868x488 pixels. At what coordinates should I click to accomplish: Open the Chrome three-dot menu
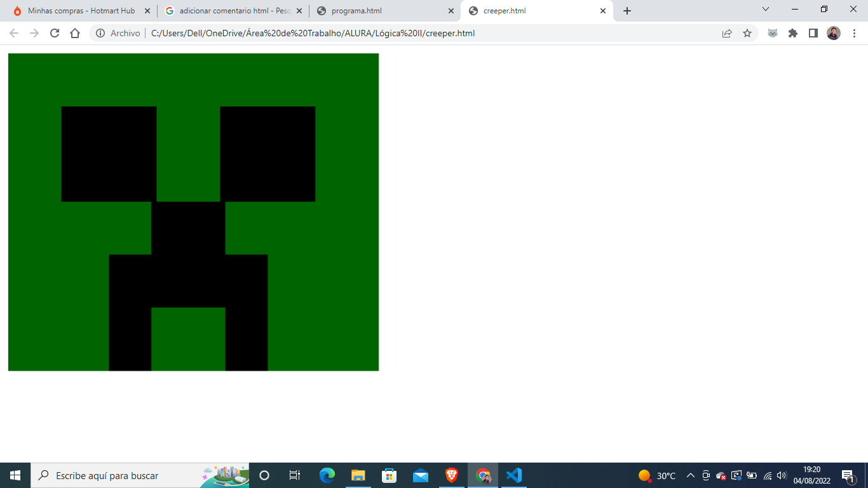click(854, 33)
